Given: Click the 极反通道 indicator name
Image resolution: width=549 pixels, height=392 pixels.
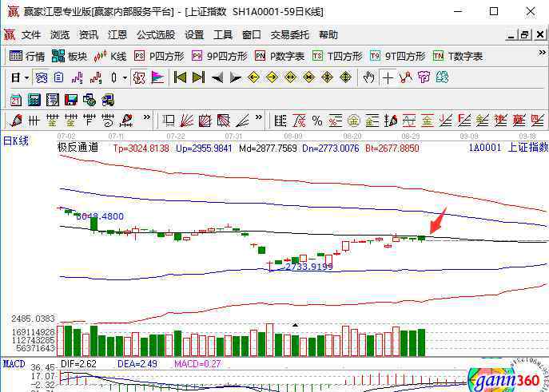Looking at the screenshot, I should click(78, 148).
